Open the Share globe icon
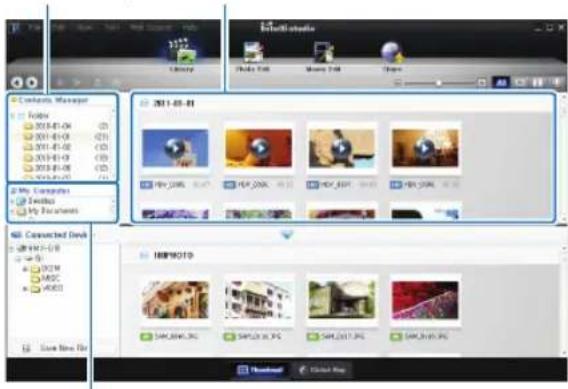The image size is (568, 389). click(392, 53)
